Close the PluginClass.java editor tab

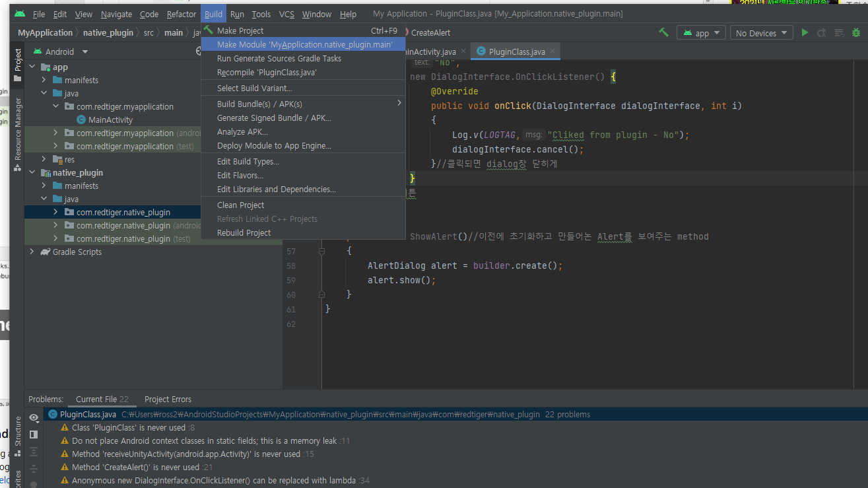[x=552, y=51]
